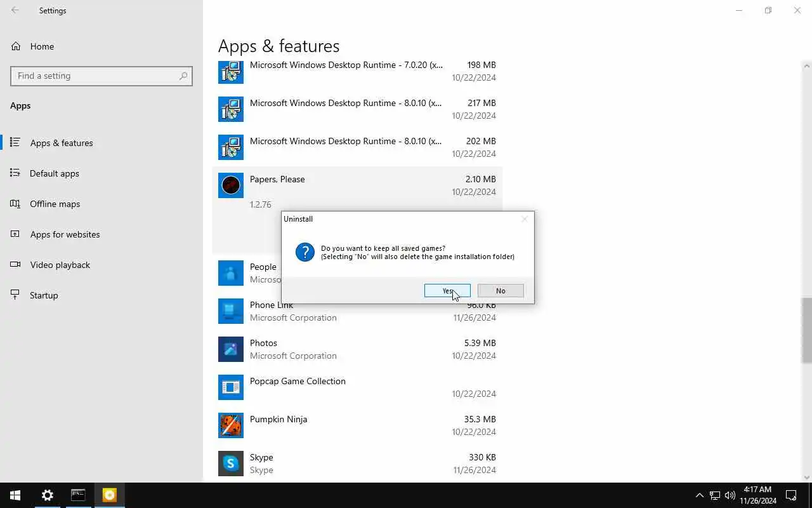Click Settings gear in taskbar
The height and width of the screenshot is (508, 812).
pyautogui.click(x=47, y=495)
